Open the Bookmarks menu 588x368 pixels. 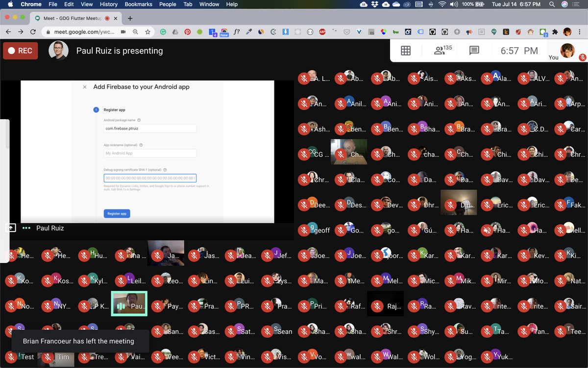pyautogui.click(x=138, y=4)
